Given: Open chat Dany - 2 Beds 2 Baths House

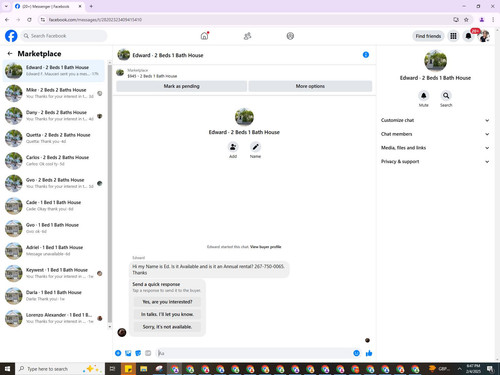Looking at the screenshot, I should (x=53, y=116).
